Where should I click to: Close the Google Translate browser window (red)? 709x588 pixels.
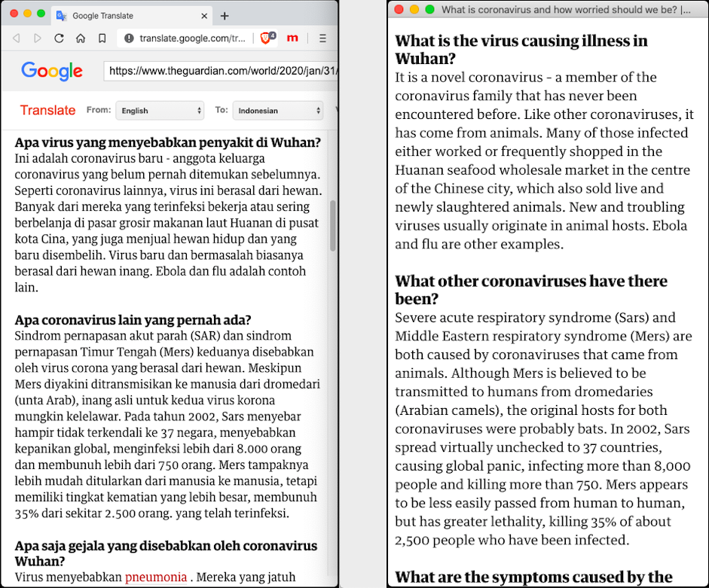(14, 14)
